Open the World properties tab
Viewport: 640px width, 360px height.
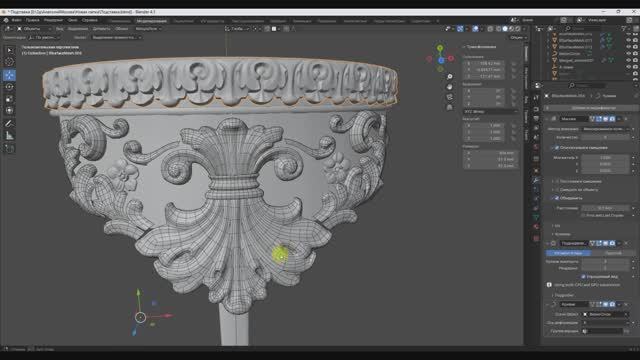point(536,147)
